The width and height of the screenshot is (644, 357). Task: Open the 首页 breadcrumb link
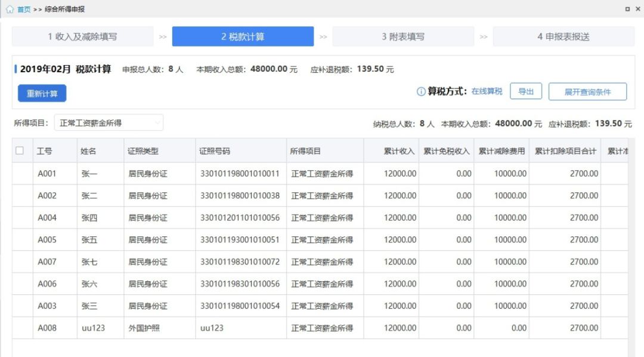[23, 9]
